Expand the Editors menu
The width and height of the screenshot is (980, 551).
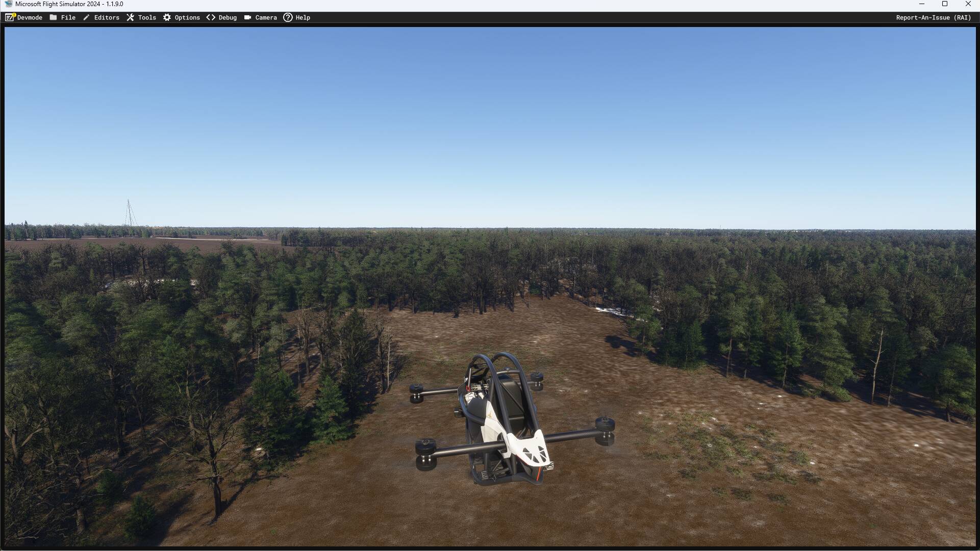pos(107,17)
